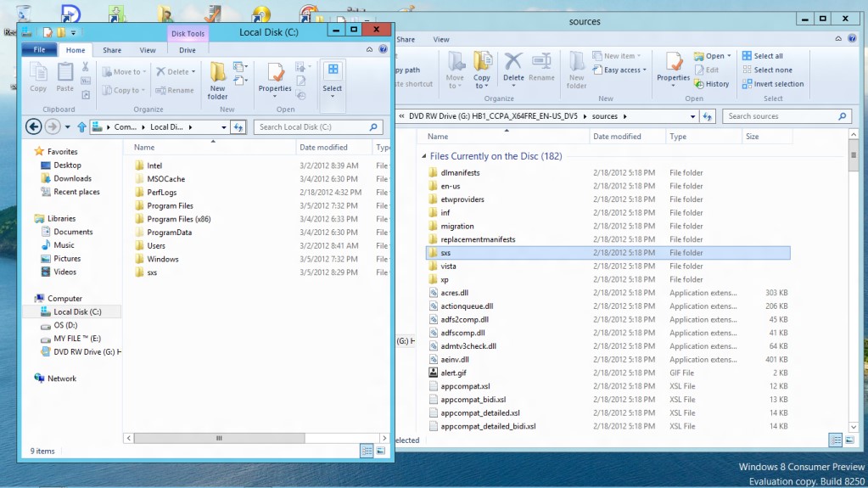Expand Open dropdown arrow in sources ribbon
Viewport: 868px width, 488px height.
[x=729, y=56]
